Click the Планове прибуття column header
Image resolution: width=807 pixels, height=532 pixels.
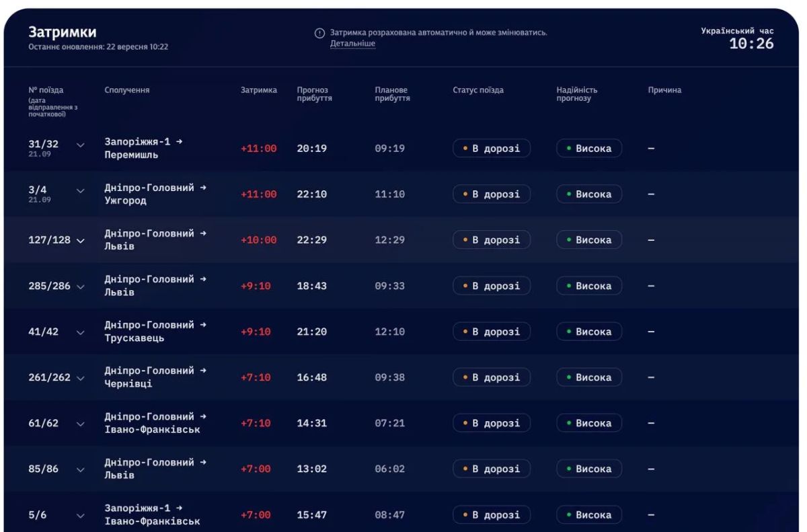point(393,94)
